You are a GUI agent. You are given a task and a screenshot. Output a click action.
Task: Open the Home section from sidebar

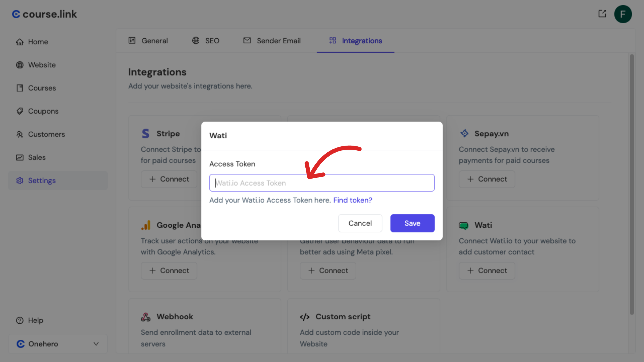(20, 42)
